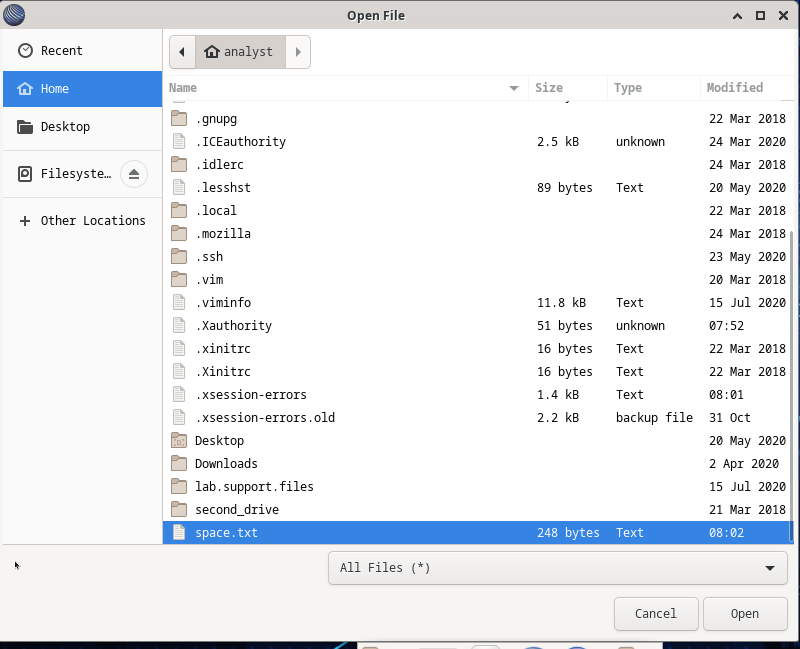Click the backup file type cell
Screen dimensions: 800x649
[654, 417]
